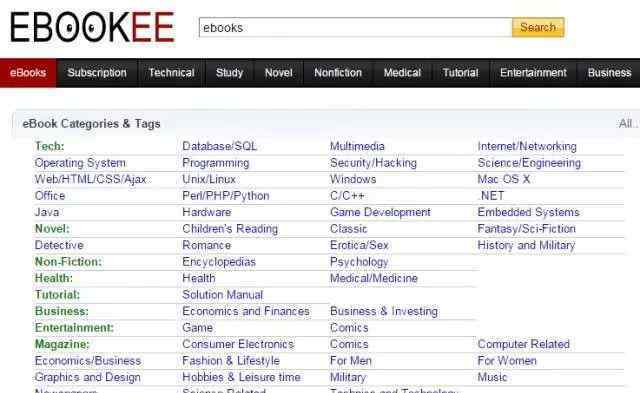Open the Nonfiction tab
The width and height of the screenshot is (640, 393).
click(x=338, y=73)
